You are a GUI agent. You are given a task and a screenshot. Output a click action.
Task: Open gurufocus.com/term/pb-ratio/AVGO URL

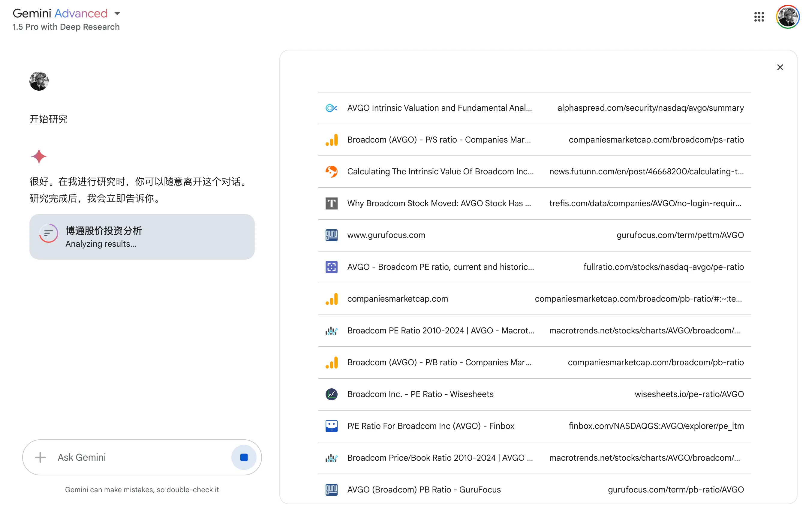point(676,489)
